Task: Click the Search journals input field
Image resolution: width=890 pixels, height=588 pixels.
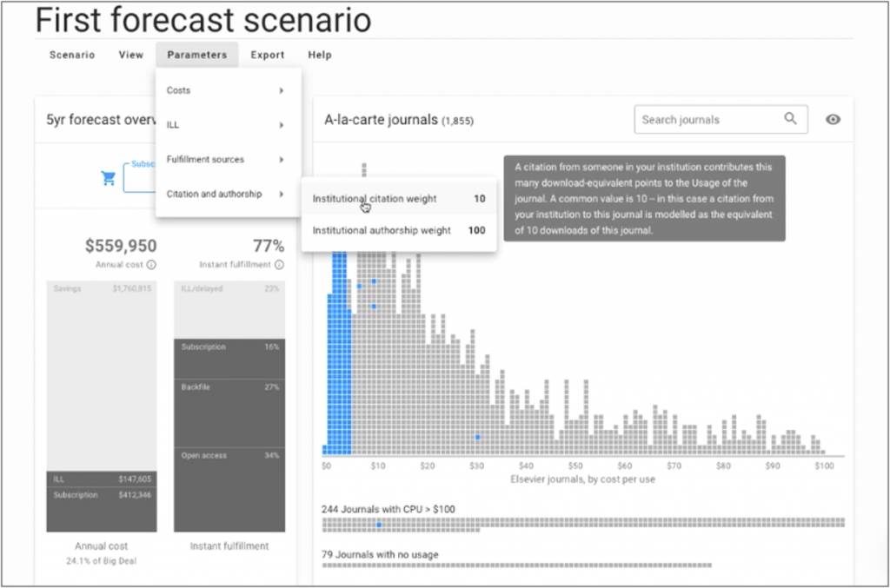Action: [708, 120]
